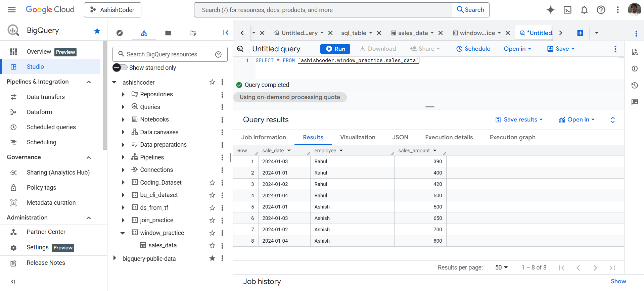Click the results panel divider handle
The width and height of the screenshot is (644, 291).
coord(430,107)
